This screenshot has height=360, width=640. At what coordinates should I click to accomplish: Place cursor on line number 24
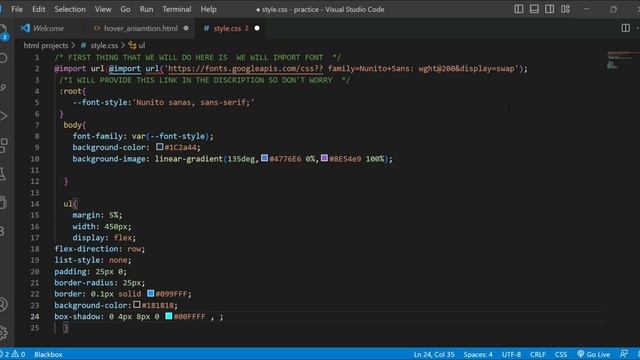pyautogui.click(x=35, y=316)
